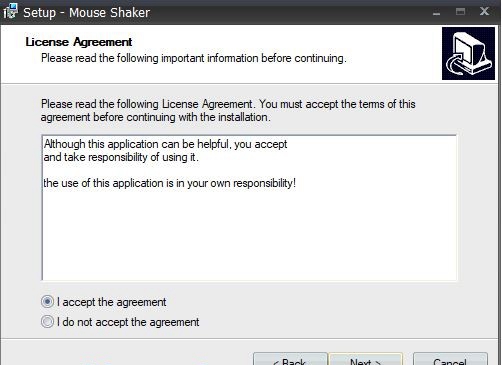Click the line 'Although this application can be helpful'
The height and width of the screenshot is (365, 502).
165,144
